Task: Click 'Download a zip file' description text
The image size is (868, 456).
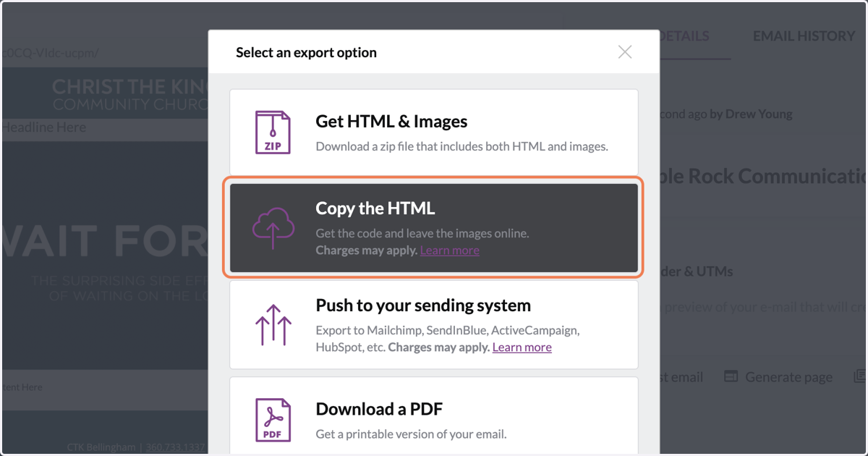Action: 461,146
